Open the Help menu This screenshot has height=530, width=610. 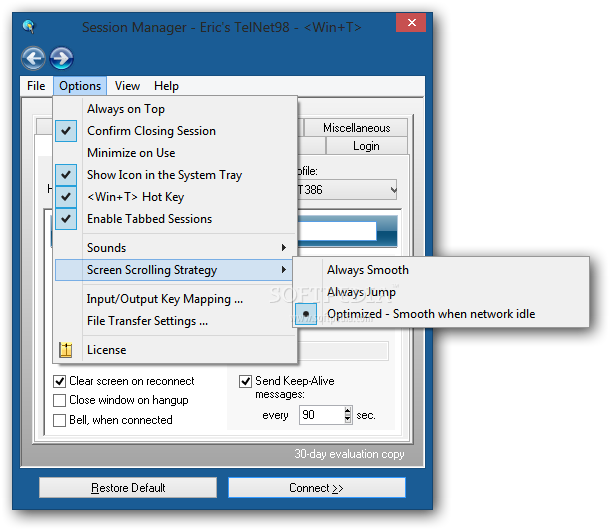pyautogui.click(x=166, y=86)
